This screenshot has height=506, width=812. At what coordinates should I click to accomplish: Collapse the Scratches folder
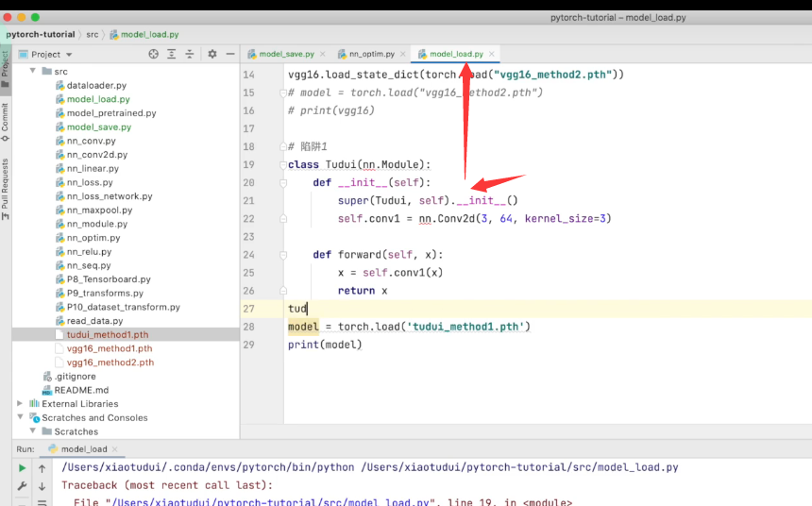pyautogui.click(x=33, y=430)
